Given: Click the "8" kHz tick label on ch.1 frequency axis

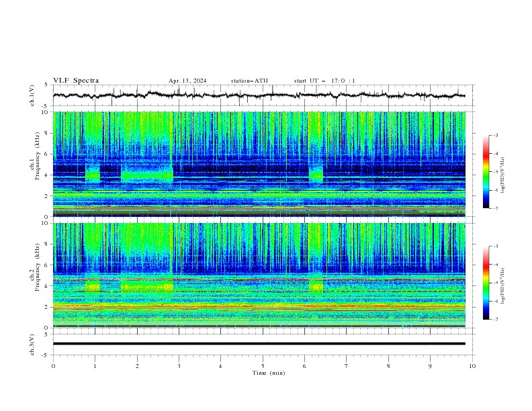Looking at the screenshot, I should pos(48,133).
